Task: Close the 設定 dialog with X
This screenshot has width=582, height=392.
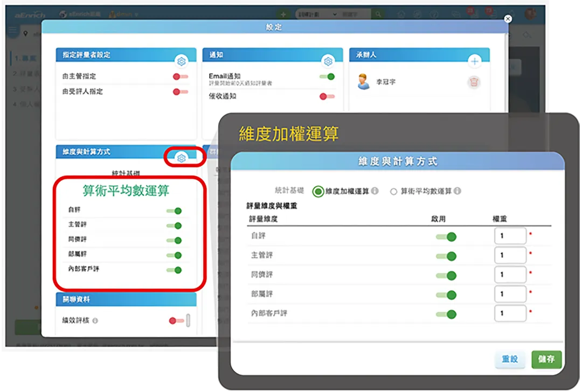Action: click(508, 19)
